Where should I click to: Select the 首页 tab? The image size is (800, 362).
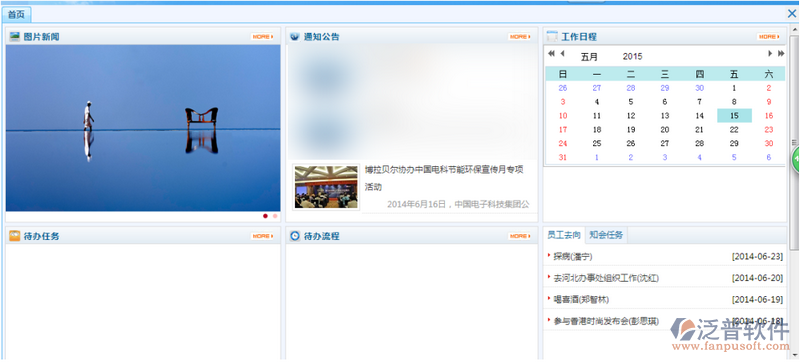(x=16, y=14)
